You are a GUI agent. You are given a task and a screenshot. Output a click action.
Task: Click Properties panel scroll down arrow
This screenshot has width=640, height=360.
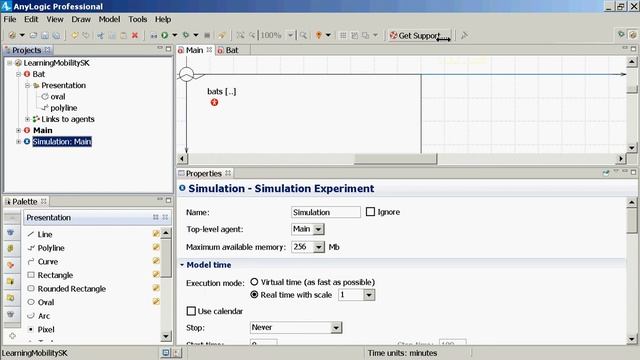click(x=631, y=339)
